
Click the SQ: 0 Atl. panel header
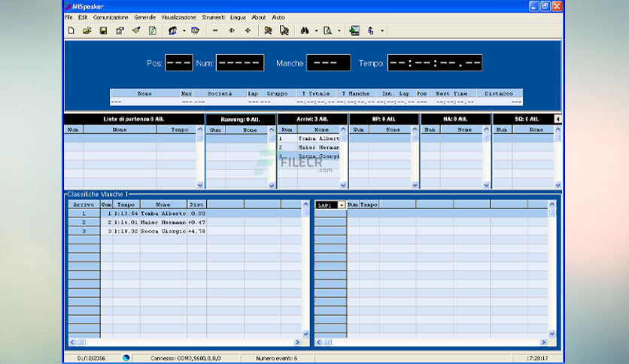524,119
